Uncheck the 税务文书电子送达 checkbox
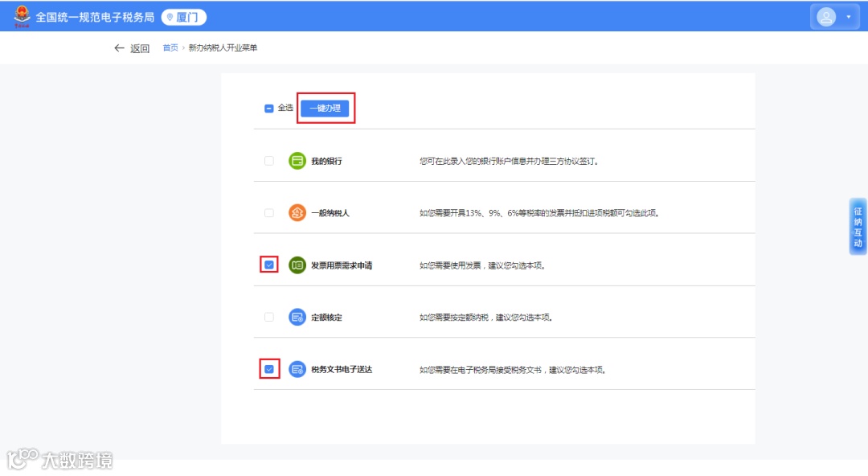The width and height of the screenshot is (868, 476). pyautogui.click(x=268, y=369)
